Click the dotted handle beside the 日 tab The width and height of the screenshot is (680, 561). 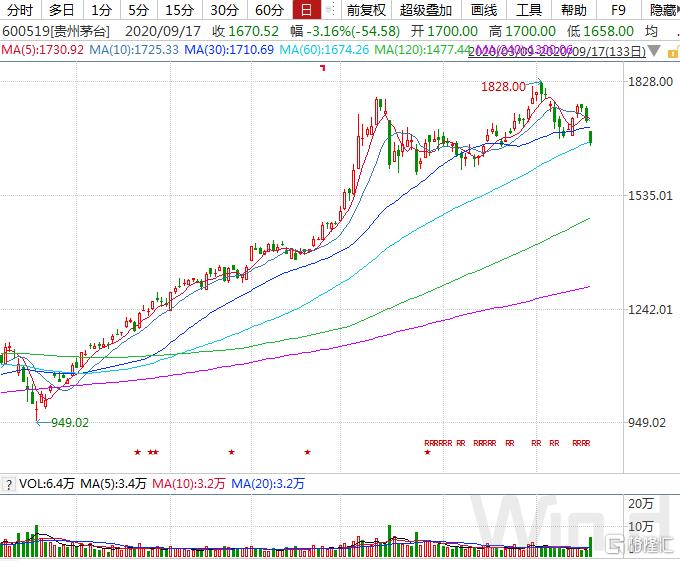click(331, 10)
